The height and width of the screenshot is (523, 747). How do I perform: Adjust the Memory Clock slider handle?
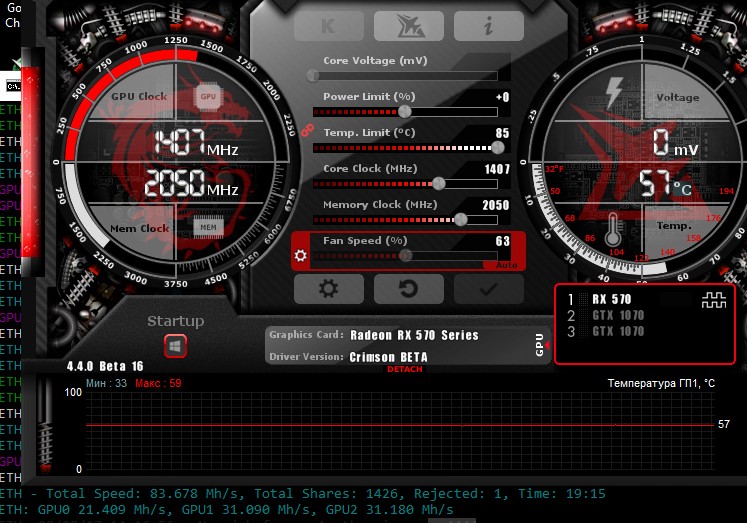pos(461,220)
